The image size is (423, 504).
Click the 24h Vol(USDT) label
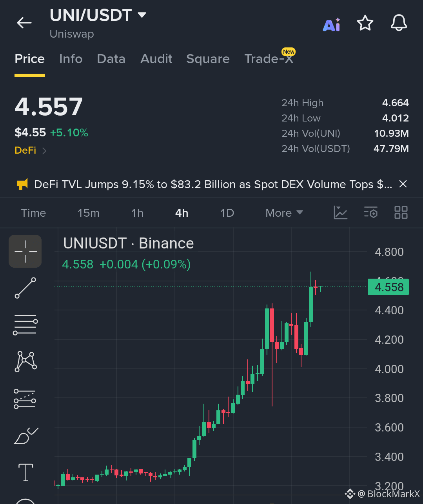pos(316,149)
